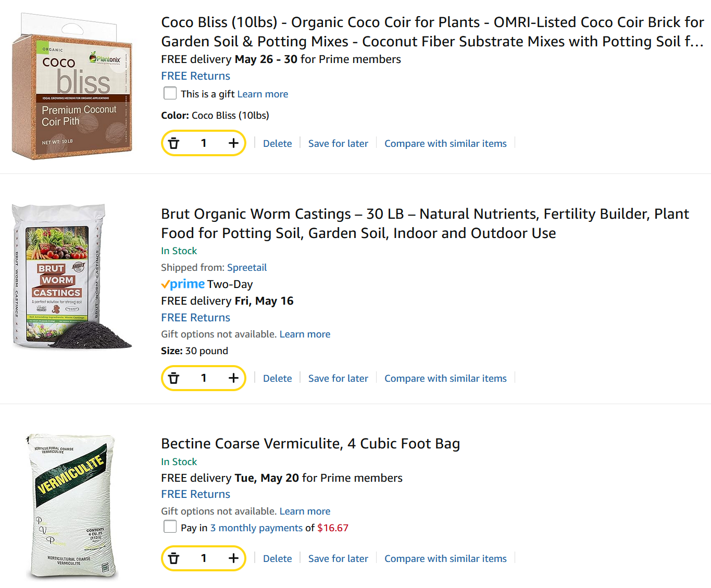Image resolution: width=711 pixels, height=588 pixels.
Task: Click trash icon for Bectine Vermiculite
Action: (x=174, y=558)
